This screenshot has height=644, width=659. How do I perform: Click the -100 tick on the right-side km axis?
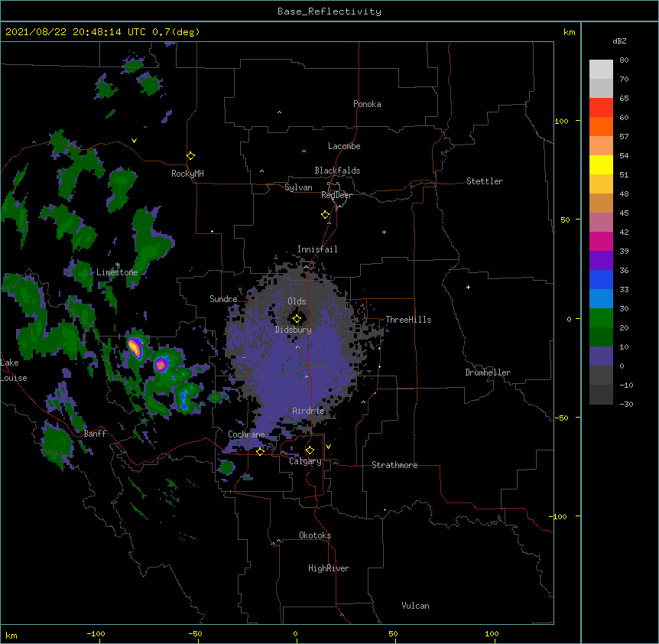559,516
